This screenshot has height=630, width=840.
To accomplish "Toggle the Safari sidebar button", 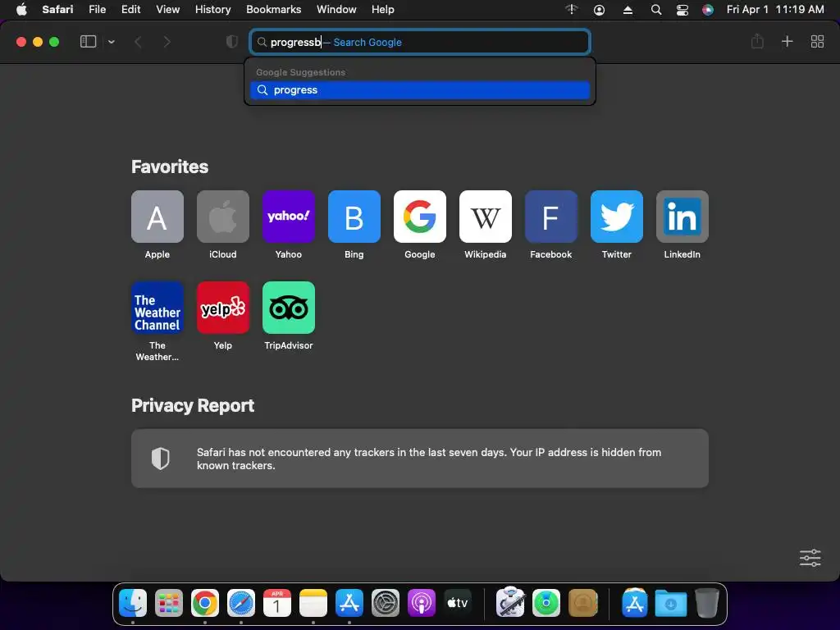I will [x=88, y=41].
